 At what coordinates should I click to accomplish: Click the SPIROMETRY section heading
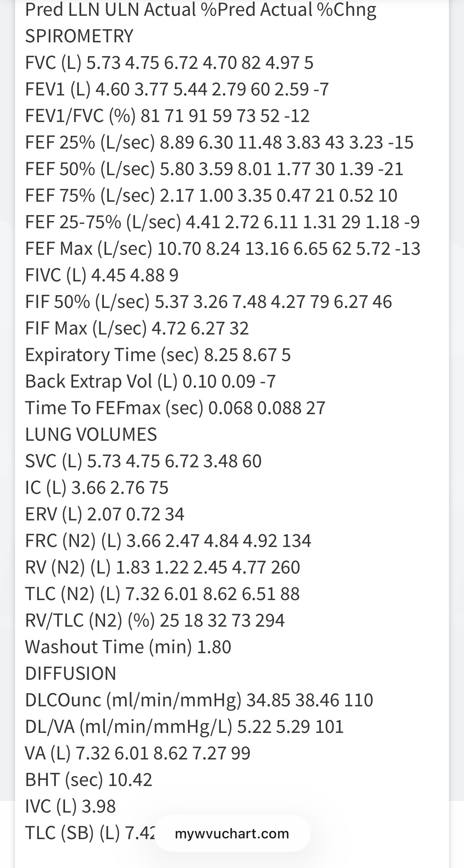pos(79,36)
